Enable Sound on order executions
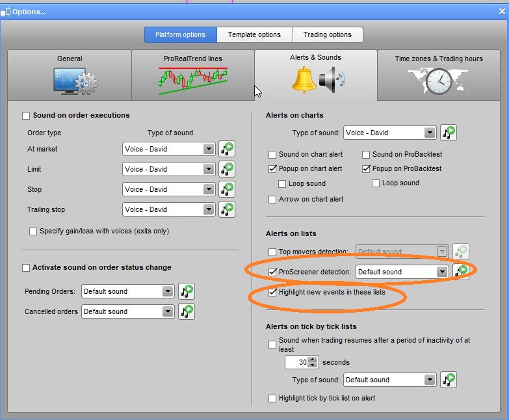The height and width of the screenshot is (420, 509). click(26, 116)
